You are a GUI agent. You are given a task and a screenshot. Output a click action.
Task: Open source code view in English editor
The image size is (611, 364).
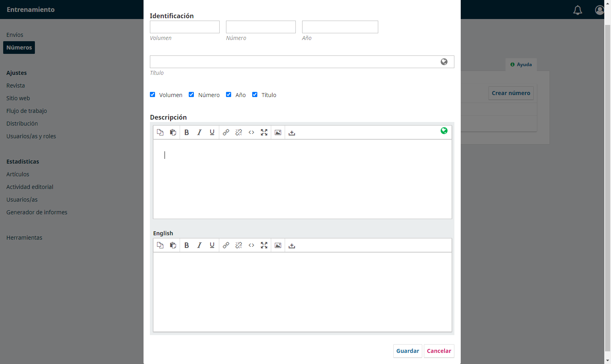(251, 245)
